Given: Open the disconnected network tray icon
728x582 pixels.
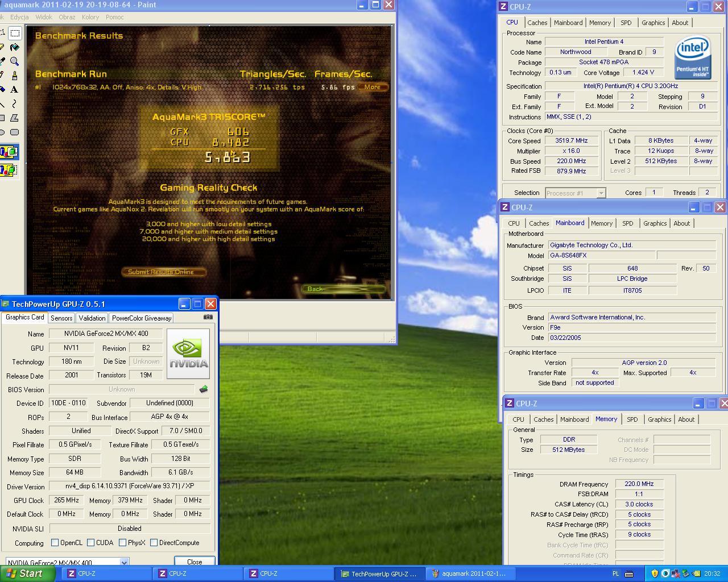Looking at the screenshot, I should (x=675, y=573).
